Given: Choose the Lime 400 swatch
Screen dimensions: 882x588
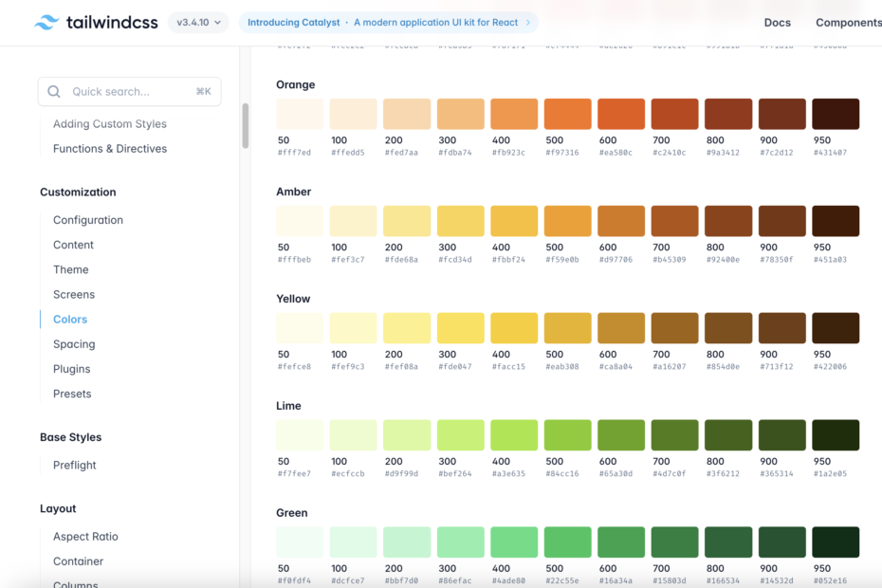Looking at the screenshot, I should coord(514,435).
